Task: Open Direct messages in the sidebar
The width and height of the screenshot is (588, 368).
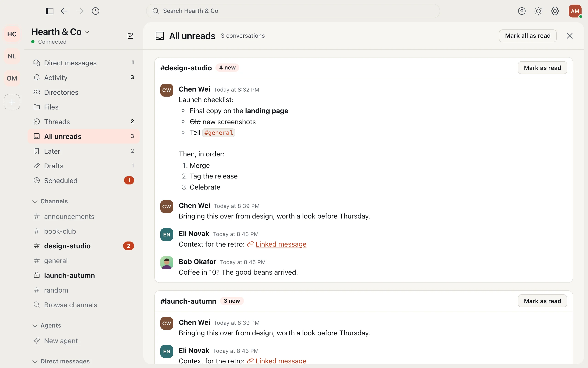Action: (x=84, y=63)
